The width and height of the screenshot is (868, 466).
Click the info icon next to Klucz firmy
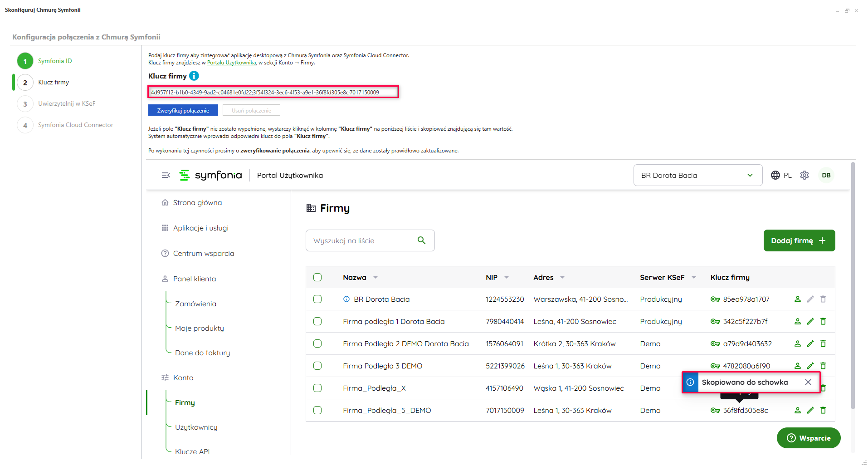[194, 76]
